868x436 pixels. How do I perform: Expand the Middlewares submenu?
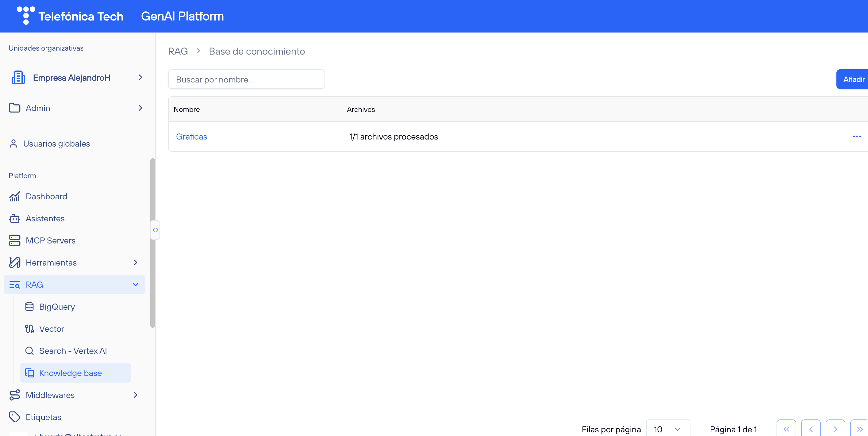point(136,395)
